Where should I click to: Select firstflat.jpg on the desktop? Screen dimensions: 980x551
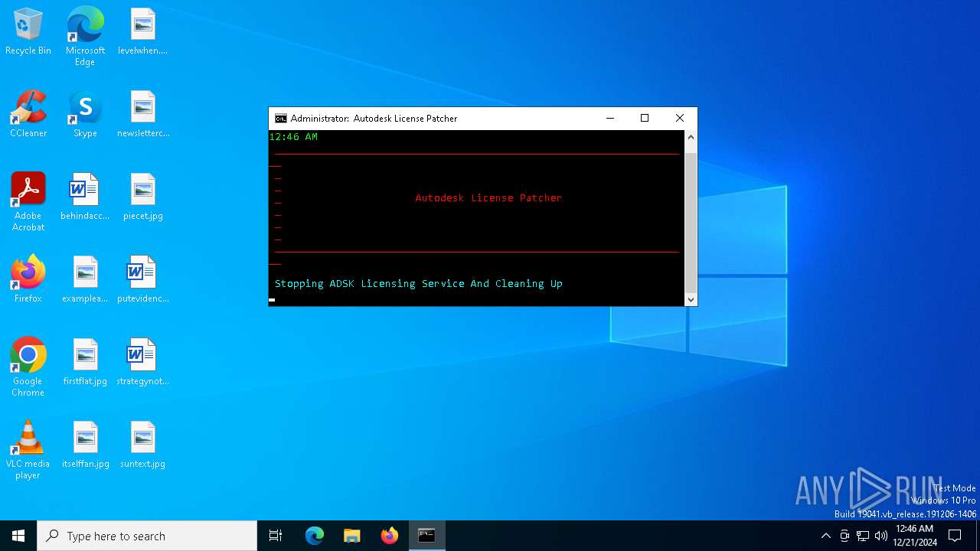[x=85, y=363]
